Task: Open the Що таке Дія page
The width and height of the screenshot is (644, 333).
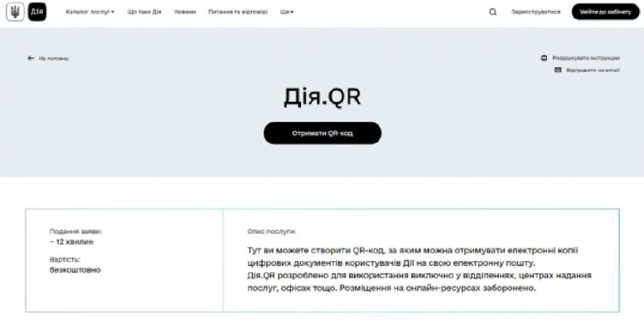Action: [x=144, y=12]
